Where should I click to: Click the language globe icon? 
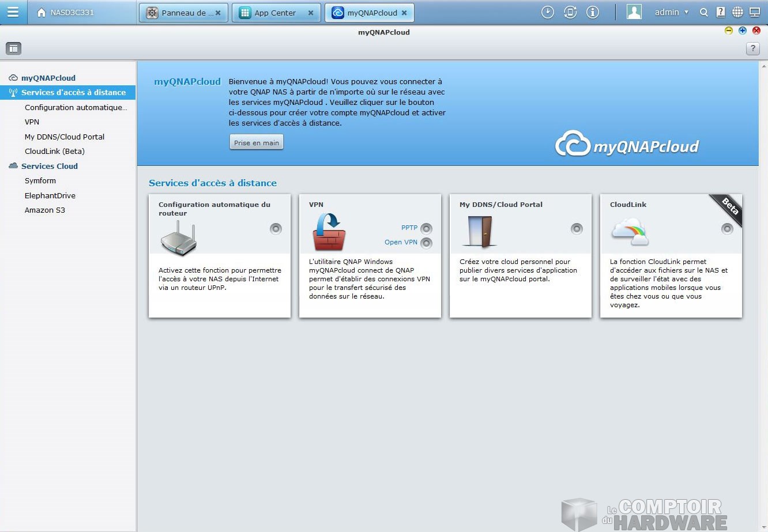click(x=737, y=12)
